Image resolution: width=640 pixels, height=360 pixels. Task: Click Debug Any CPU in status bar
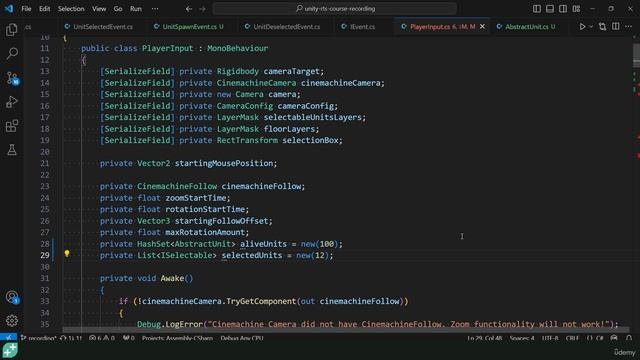(x=242, y=338)
